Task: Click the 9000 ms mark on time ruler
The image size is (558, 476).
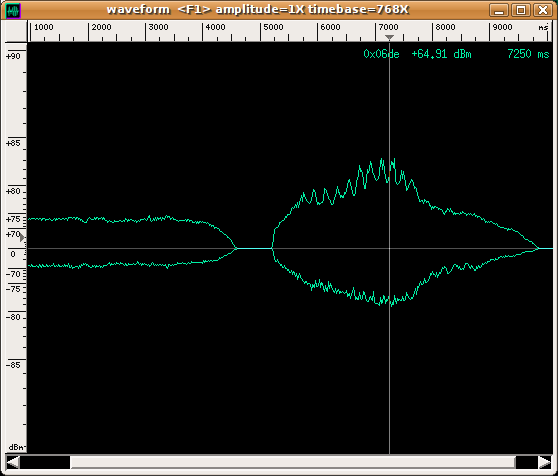Action: tap(502, 27)
